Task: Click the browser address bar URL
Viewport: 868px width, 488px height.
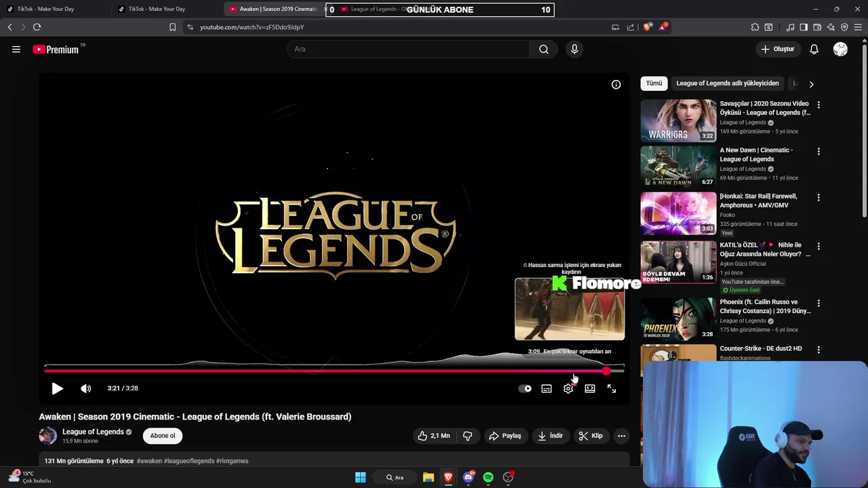Action: click(252, 27)
